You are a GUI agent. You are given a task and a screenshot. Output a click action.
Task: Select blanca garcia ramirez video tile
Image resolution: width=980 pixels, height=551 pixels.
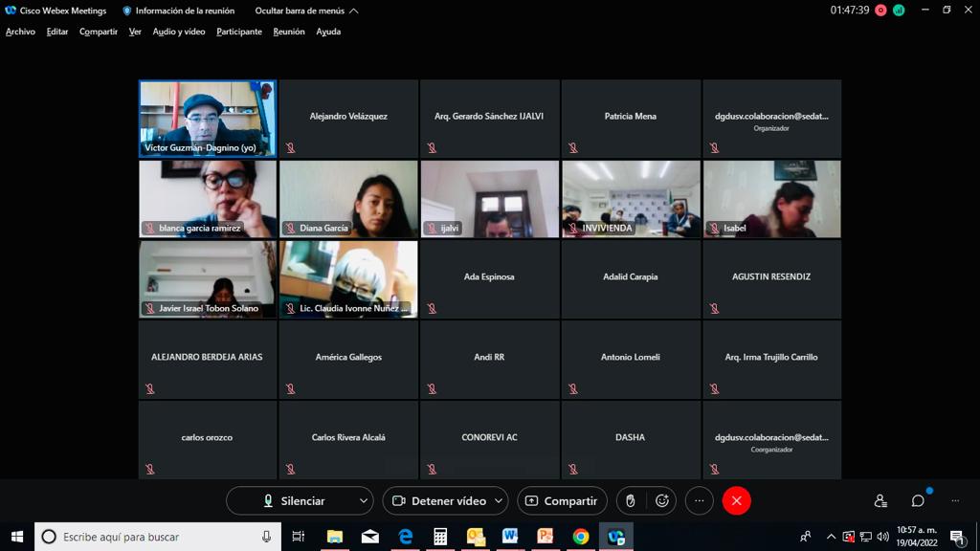(208, 199)
